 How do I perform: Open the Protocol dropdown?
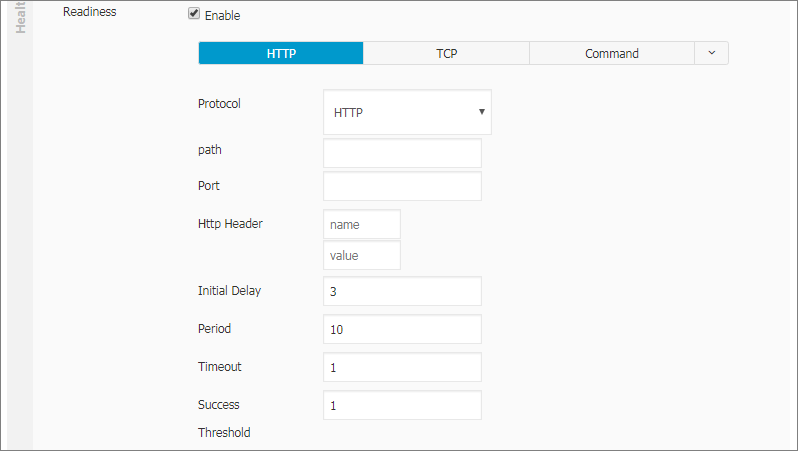[x=407, y=112]
